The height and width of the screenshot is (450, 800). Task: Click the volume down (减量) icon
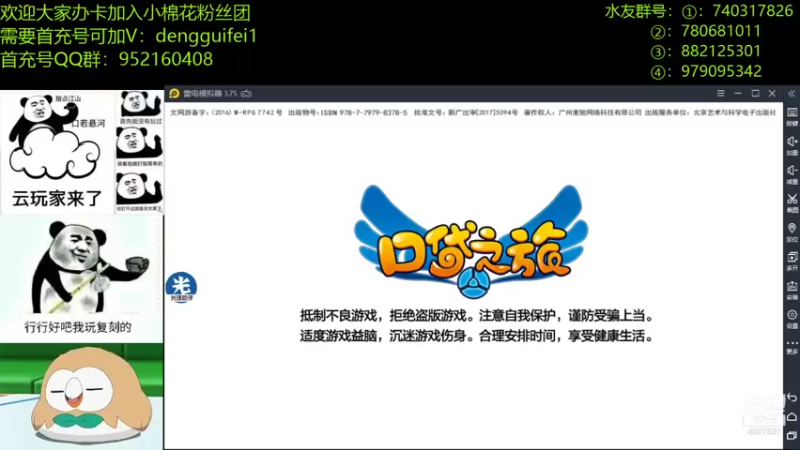pyautogui.click(x=792, y=171)
